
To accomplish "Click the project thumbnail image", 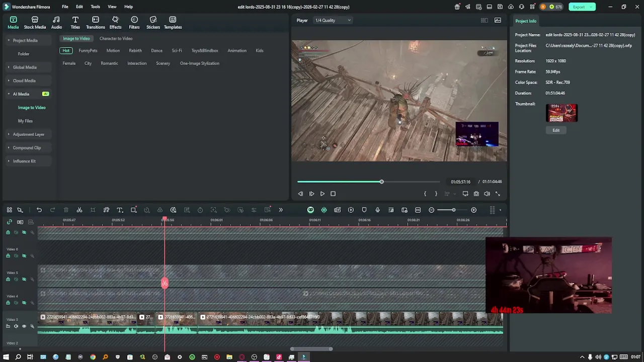I will [x=561, y=113].
